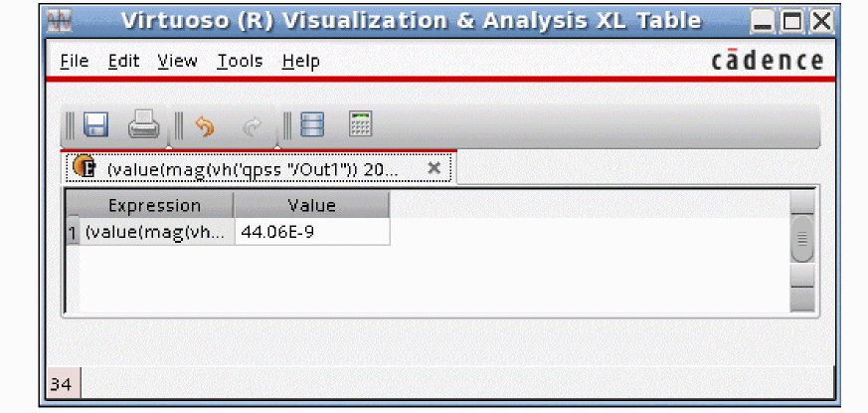Close the value(mag(vh expression tab
Image resolution: width=868 pixels, height=413 pixels.
tap(434, 168)
